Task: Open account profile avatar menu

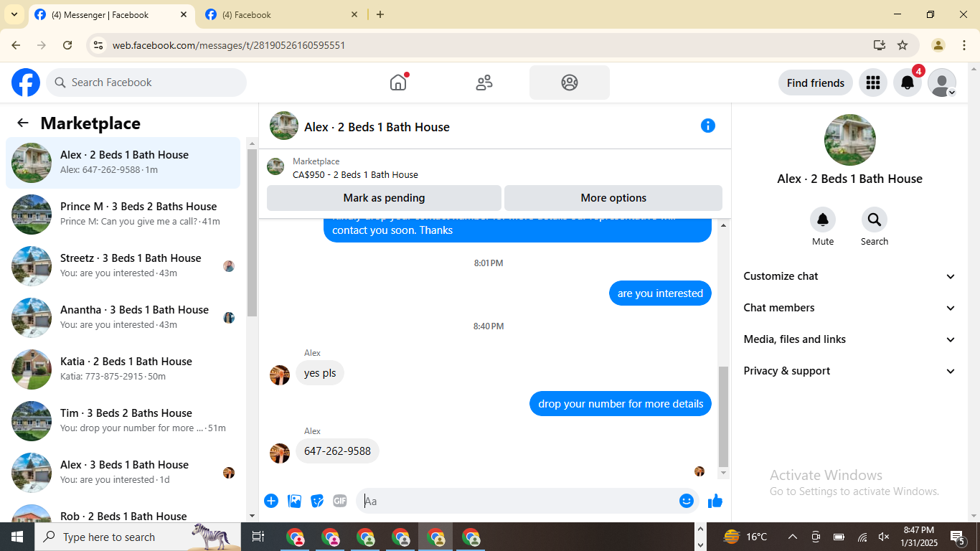Action: [x=942, y=83]
